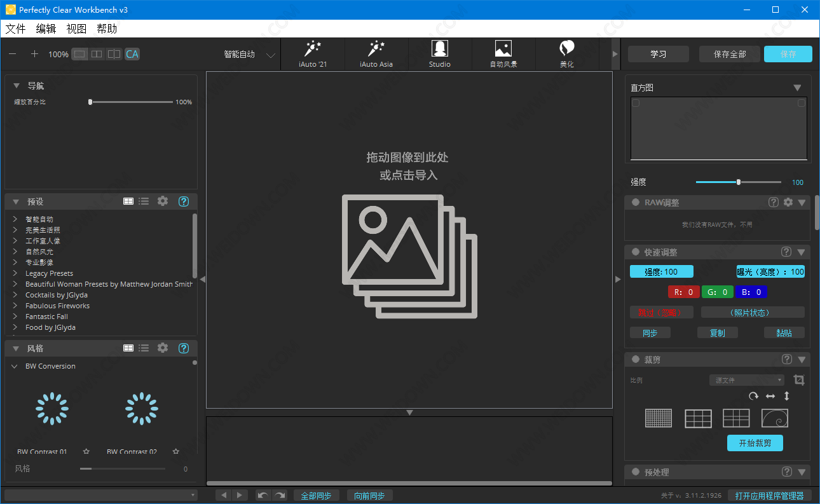The height and width of the screenshot is (504, 820).
Task: Open the 编辑 menu
Action: click(x=46, y=29)
